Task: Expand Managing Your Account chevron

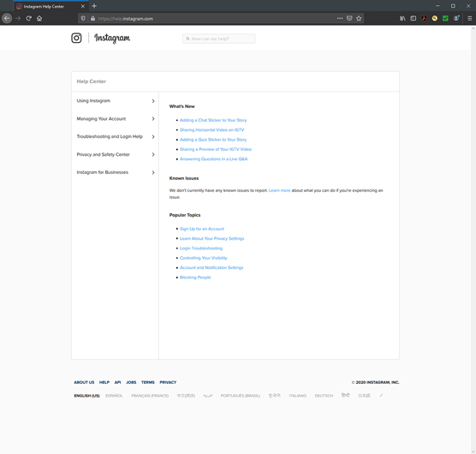Action: pyautogui.click(x=153, y=119)
